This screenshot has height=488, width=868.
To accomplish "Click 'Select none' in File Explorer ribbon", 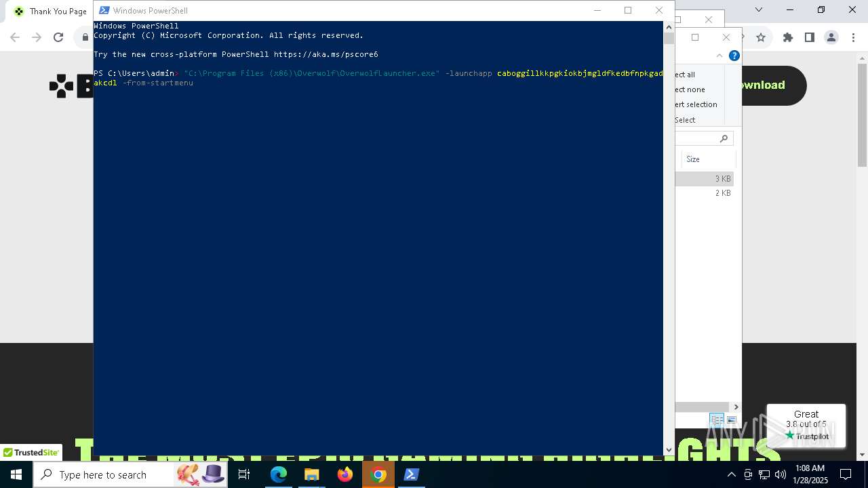I will tap(690, 89).
